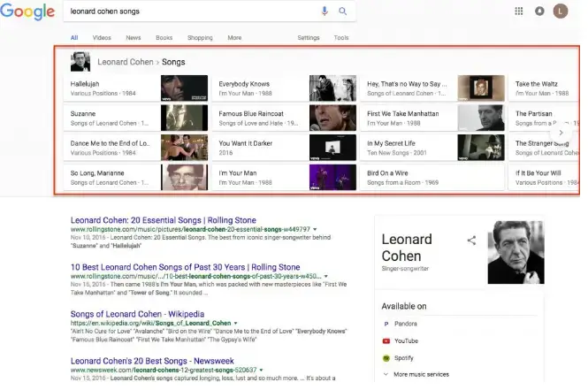Screen dimensions: 588x390
Task: Open the Bird On a Wire card
Action: (432, 178)
